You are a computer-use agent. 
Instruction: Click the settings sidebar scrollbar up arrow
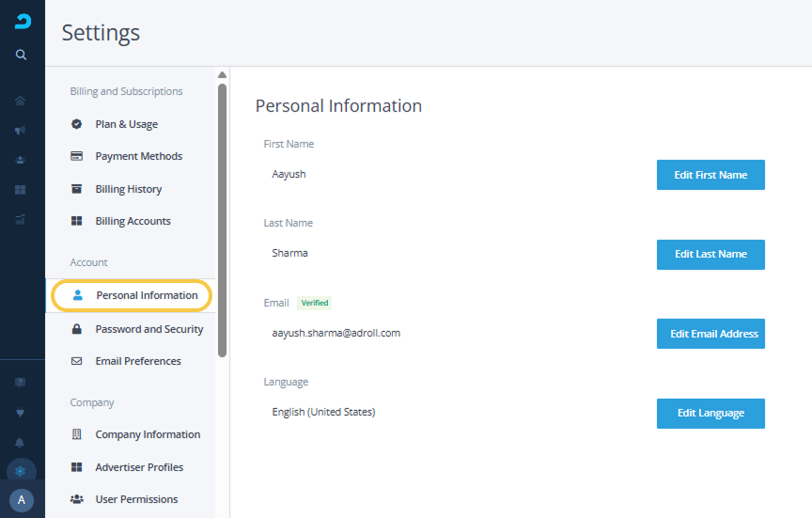[x=223, y=74]
